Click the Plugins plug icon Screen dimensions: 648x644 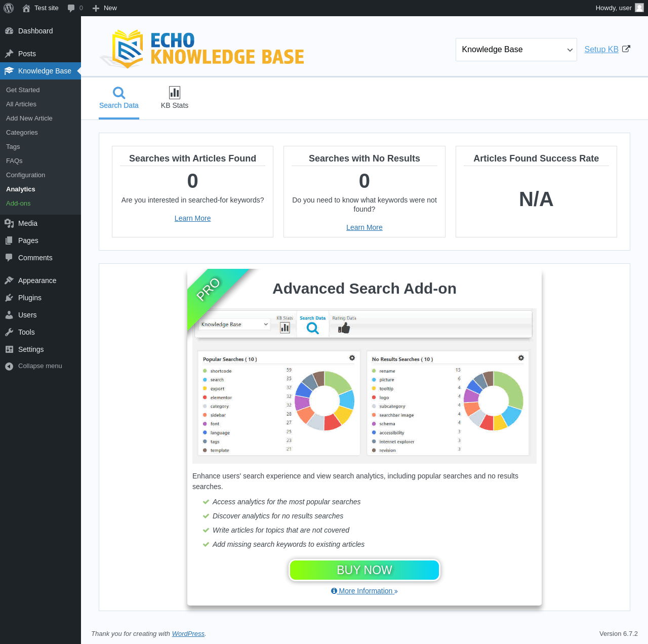tap(9, 298)
